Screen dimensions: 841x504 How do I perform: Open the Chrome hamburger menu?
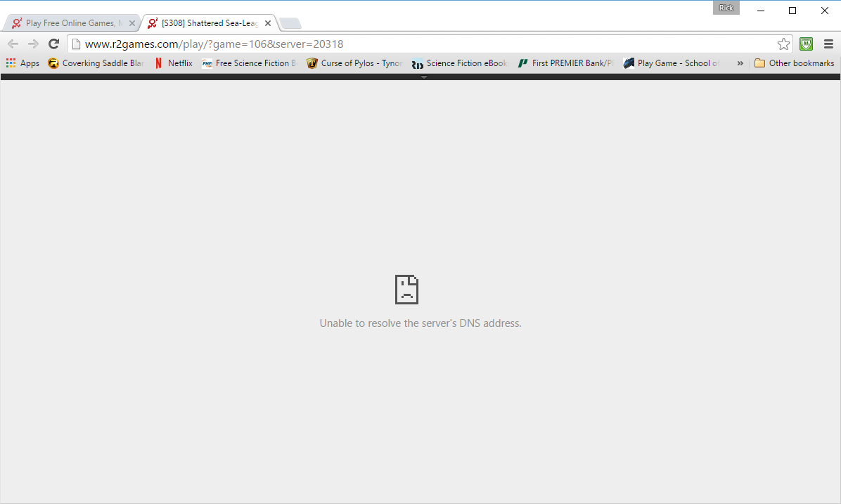coord(828,44)
